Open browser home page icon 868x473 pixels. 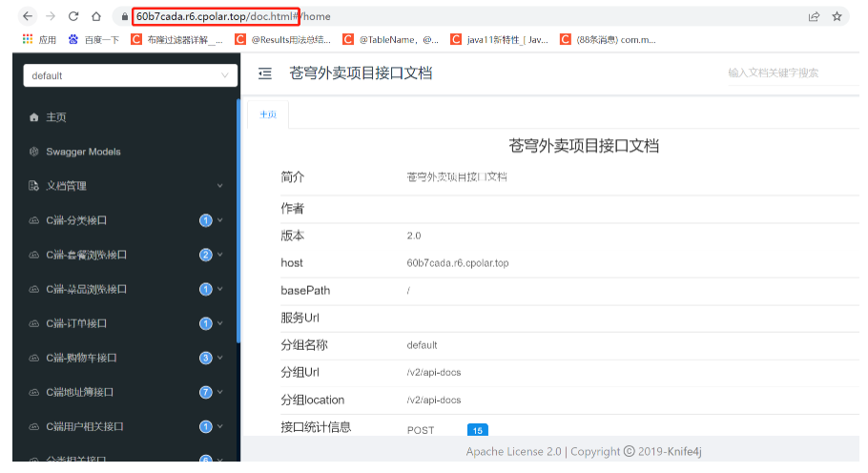(x=96, y=16)
